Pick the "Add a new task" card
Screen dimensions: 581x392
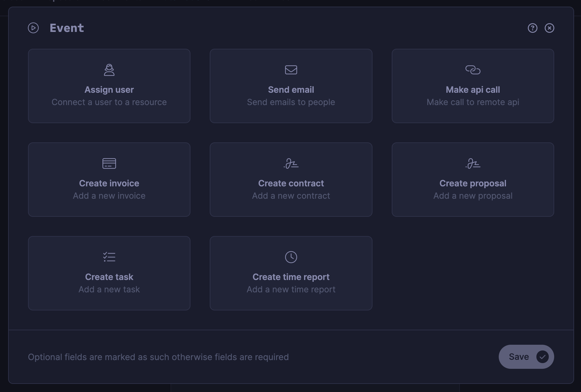[x=109, y=289]
